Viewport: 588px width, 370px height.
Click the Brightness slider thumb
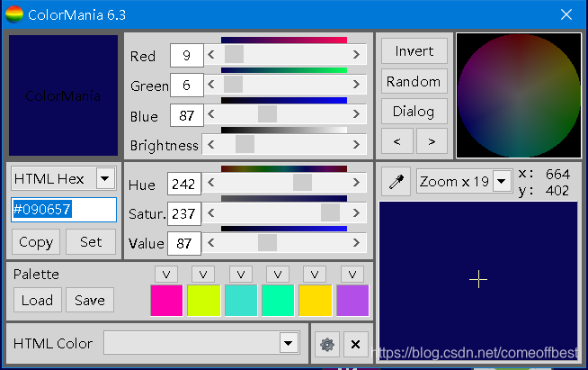pyautogui.click(x=245, y=144)
